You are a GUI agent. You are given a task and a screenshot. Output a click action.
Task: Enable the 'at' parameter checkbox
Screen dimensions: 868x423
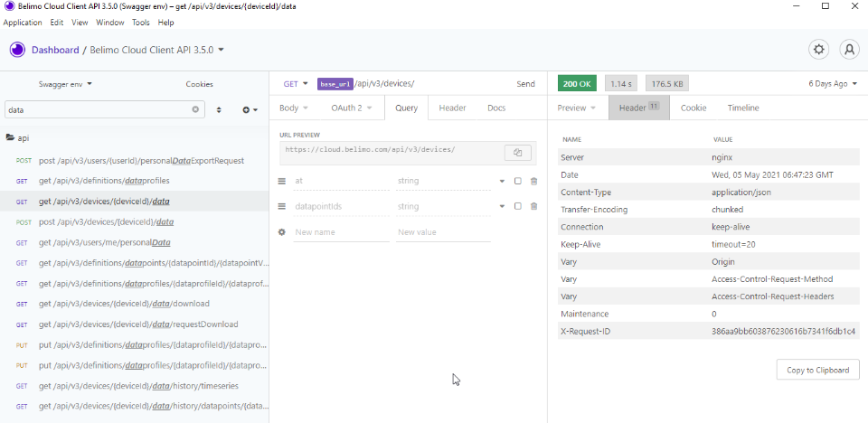click(x=517, y=181)
